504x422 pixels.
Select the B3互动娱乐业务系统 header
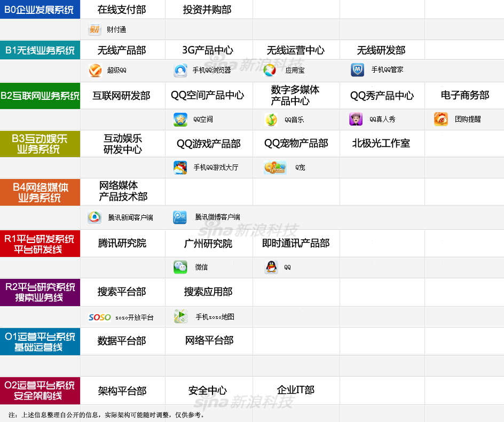tap(40, 144)
